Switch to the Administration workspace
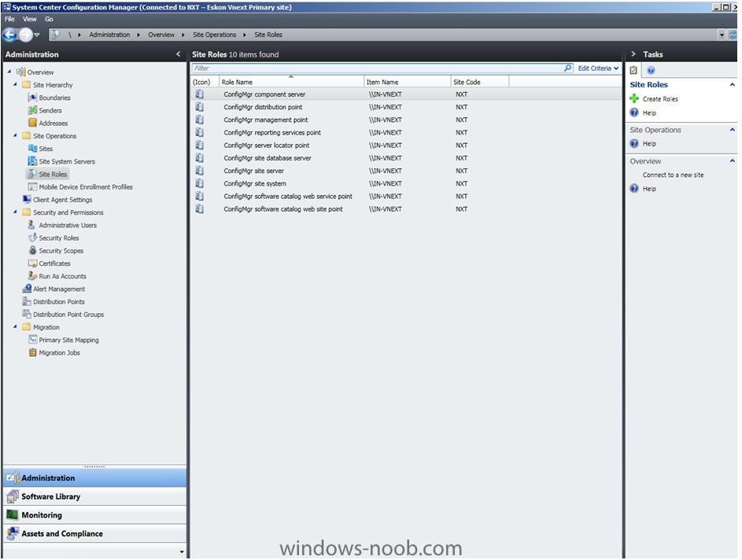 click(94, 477)
